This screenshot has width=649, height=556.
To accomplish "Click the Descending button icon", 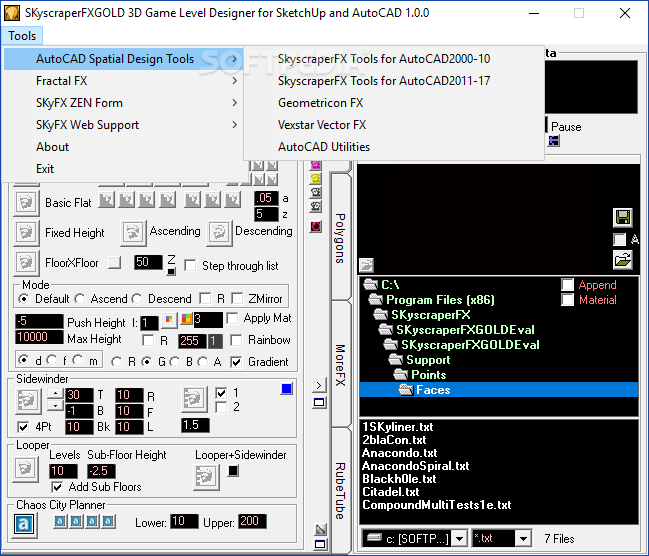I will tap(219, 233).
